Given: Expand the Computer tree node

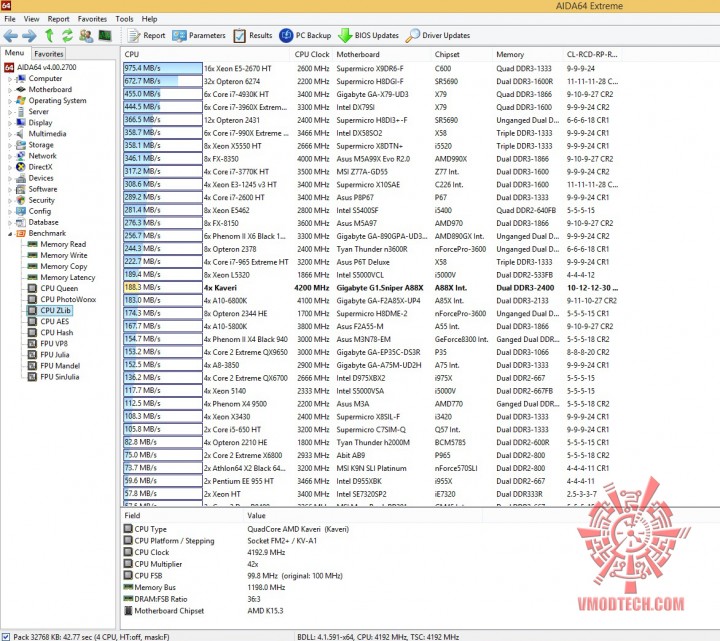Looking at the screenshot, I should click(10, 79).
